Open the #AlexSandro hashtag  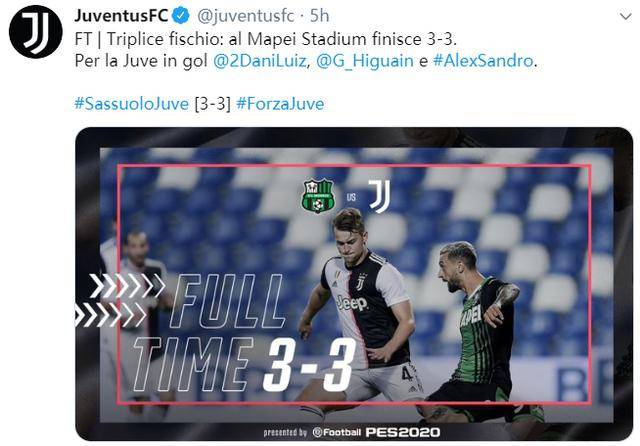coord(483,61)
